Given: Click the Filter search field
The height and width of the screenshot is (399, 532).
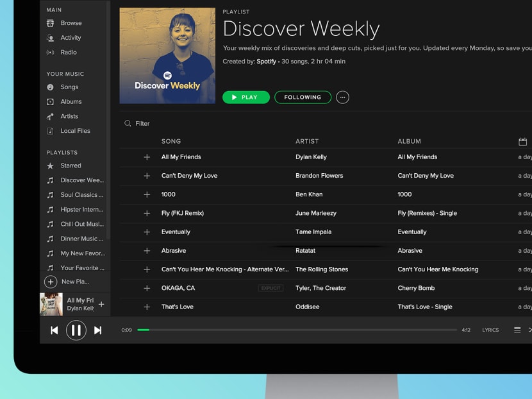Looking at the screenshot, I should (x=142, y=124).
